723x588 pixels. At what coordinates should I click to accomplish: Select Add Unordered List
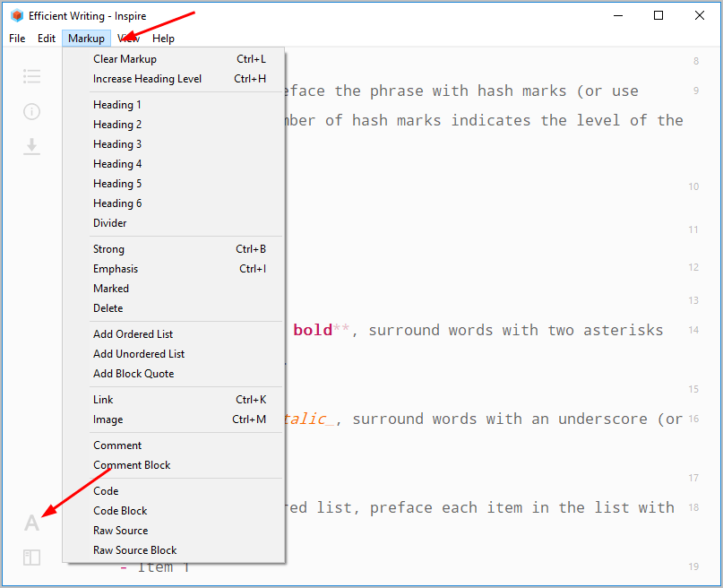coord(174,354)
